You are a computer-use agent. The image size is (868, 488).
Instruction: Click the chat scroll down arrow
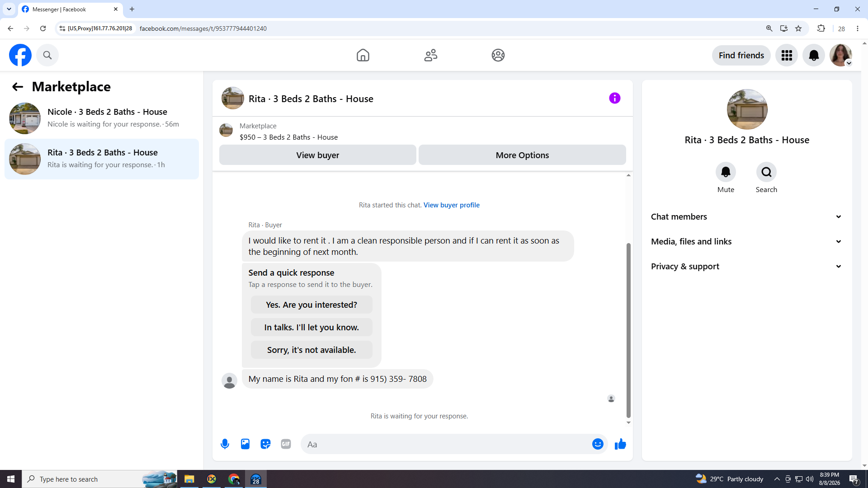pos(628,423)
